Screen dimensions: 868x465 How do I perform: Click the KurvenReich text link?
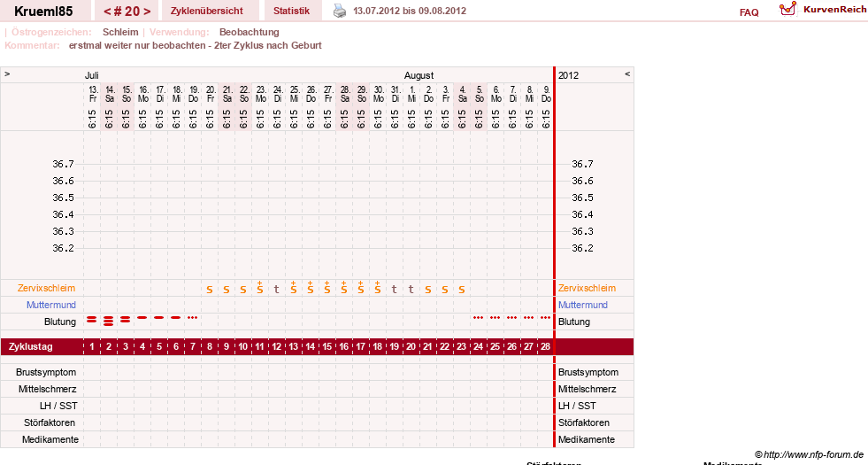coord(834,10)
